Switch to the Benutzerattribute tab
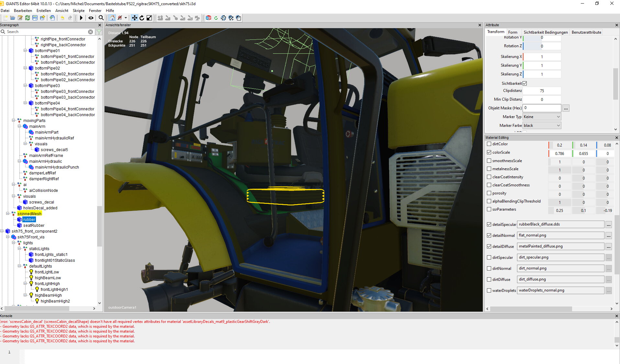 point(586,32)
